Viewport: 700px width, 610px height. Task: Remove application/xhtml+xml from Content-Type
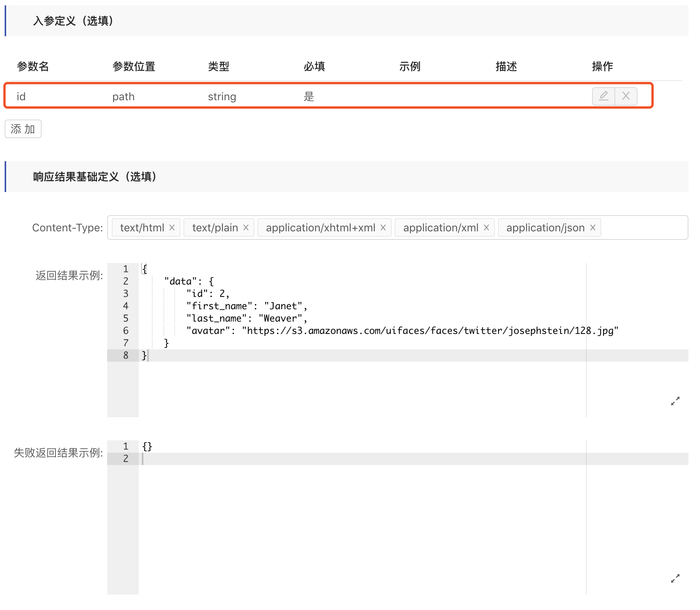point(383,228)
